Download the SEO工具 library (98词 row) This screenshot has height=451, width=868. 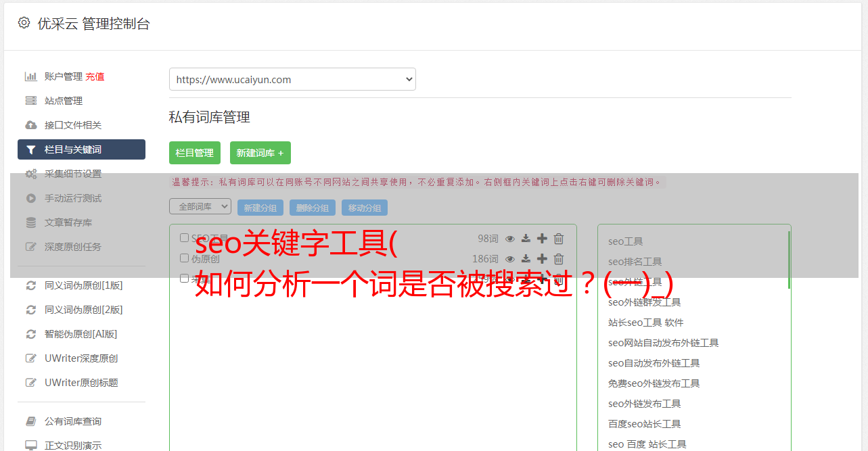[526, 239]
